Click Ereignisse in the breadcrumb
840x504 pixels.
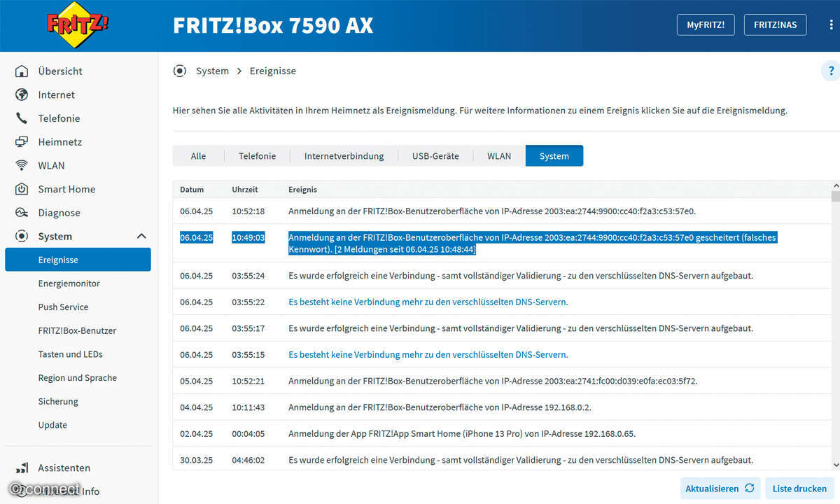click(x=273, y=71)
